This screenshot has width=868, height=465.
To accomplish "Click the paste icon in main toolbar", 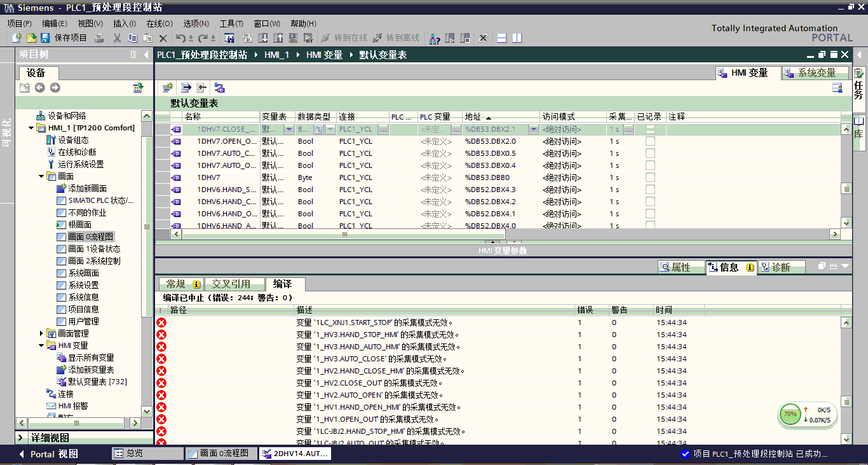I will tap(147, 38).
